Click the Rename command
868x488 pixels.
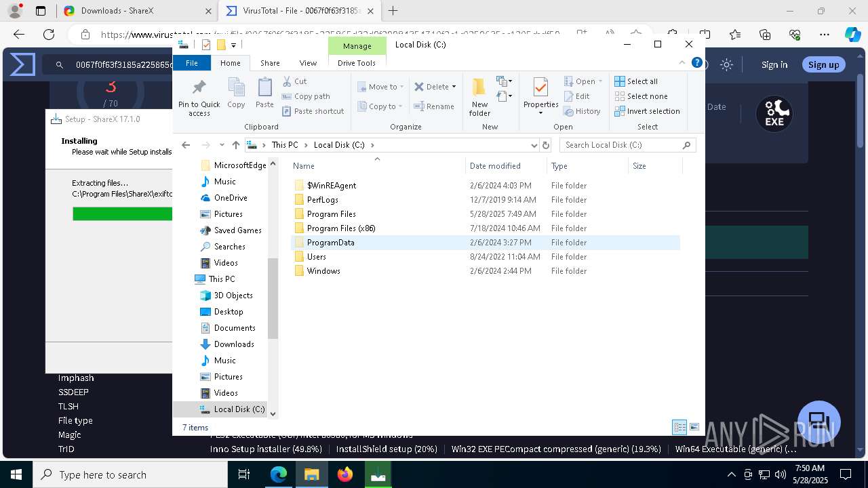(434, 106)
